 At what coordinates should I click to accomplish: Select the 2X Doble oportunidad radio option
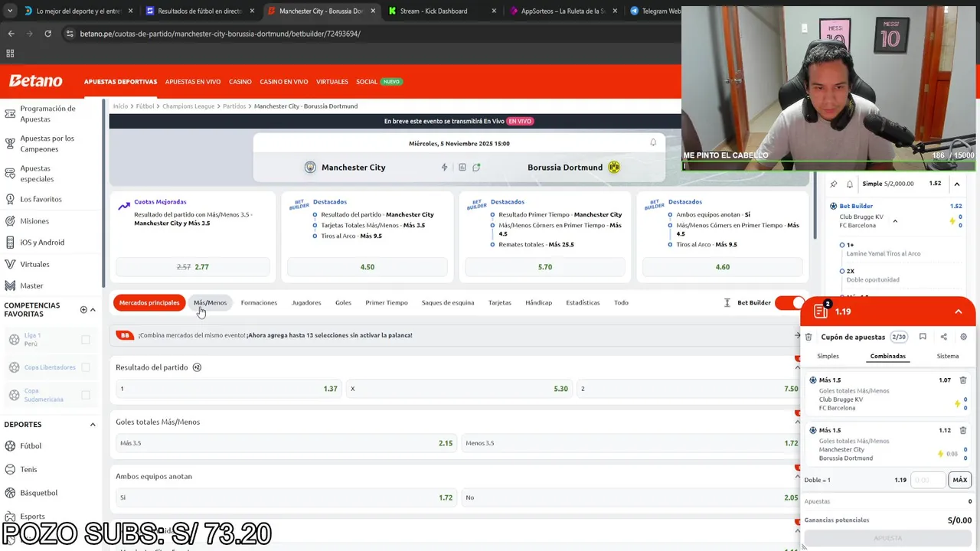[x=842, y=271]
